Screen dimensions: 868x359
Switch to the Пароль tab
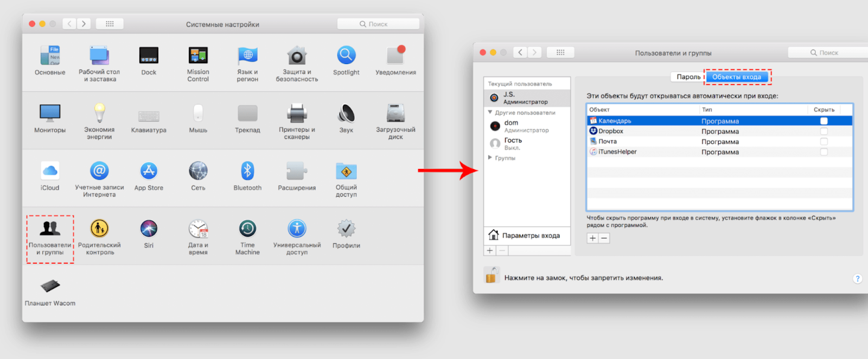tap(688, 77)
